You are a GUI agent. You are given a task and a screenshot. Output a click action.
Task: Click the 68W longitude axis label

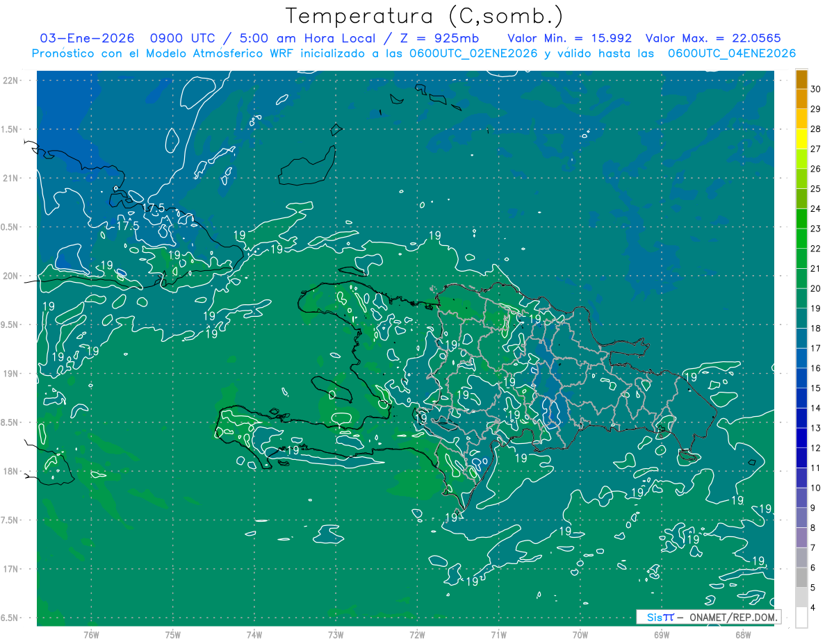coord(743,634)
